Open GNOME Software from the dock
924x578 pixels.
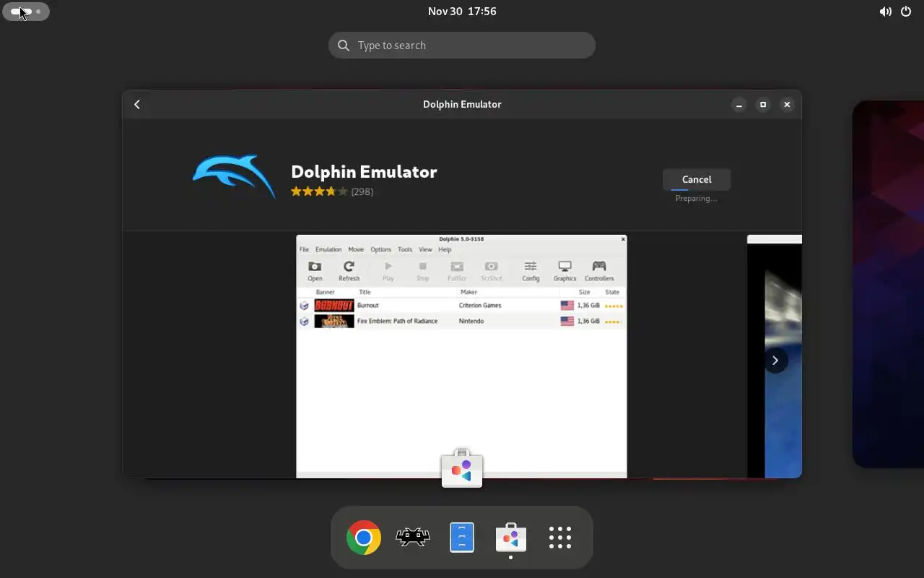pyautogui.click(x=511, y=538)
